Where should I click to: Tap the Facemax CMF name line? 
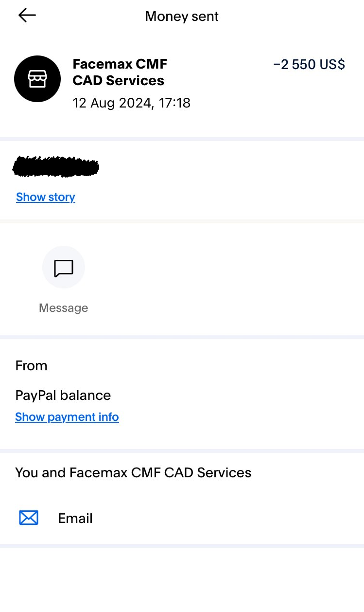click(120, 64)
